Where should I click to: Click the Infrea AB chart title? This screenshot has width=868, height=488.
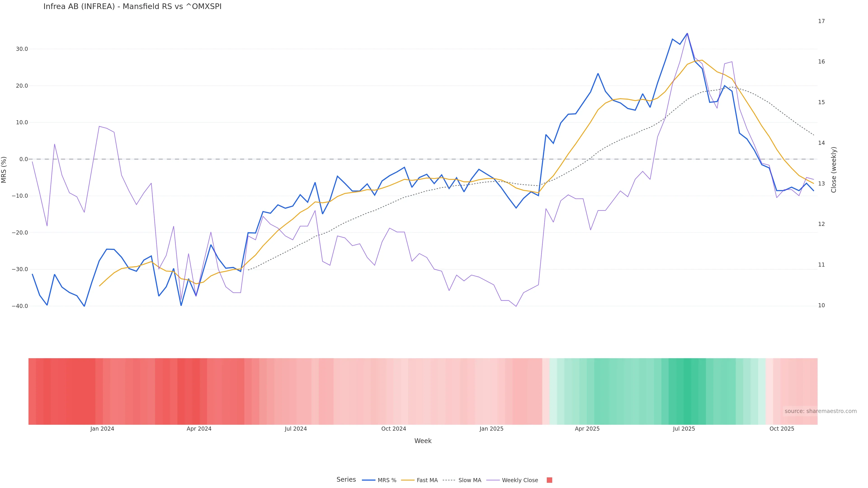tap(132, 6)
